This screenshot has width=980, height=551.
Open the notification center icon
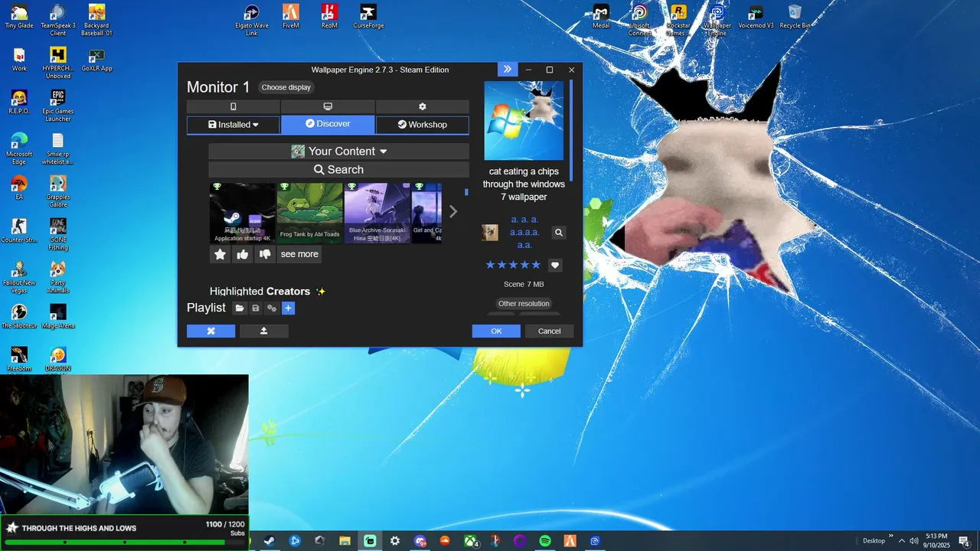tap(964, 541)
